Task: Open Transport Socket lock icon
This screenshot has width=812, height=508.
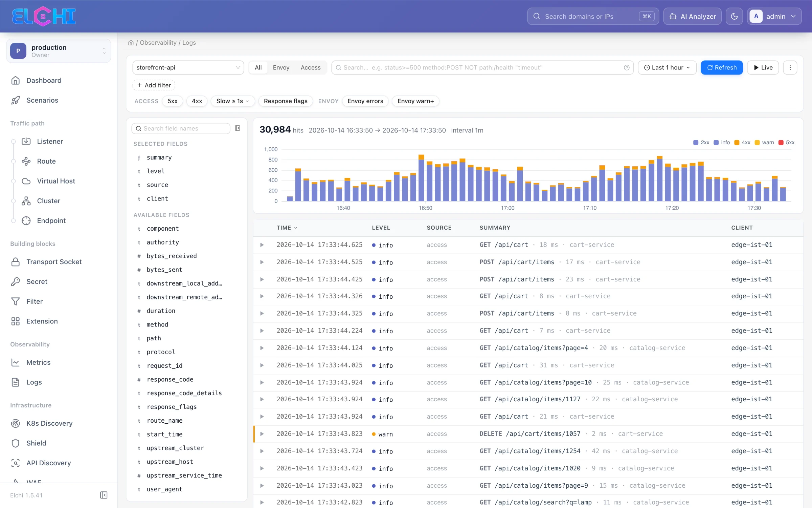Action: (16, 262)
